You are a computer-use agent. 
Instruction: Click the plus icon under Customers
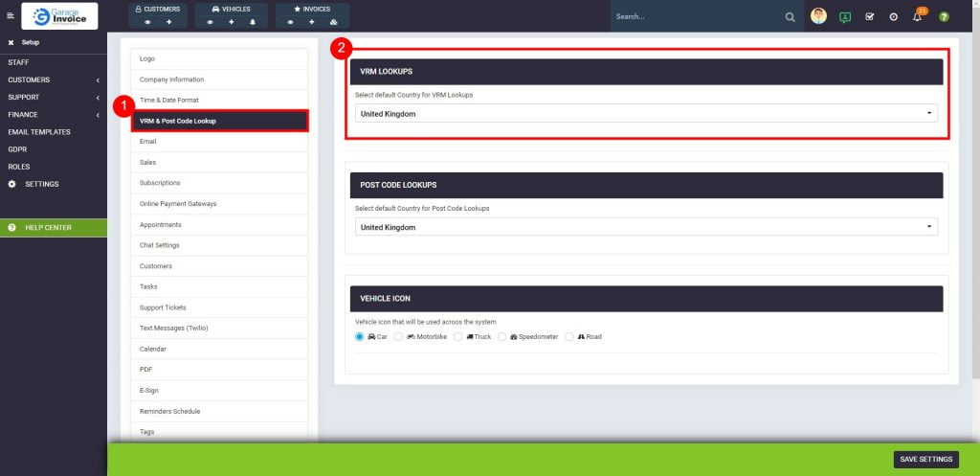(x=169, y=21)
